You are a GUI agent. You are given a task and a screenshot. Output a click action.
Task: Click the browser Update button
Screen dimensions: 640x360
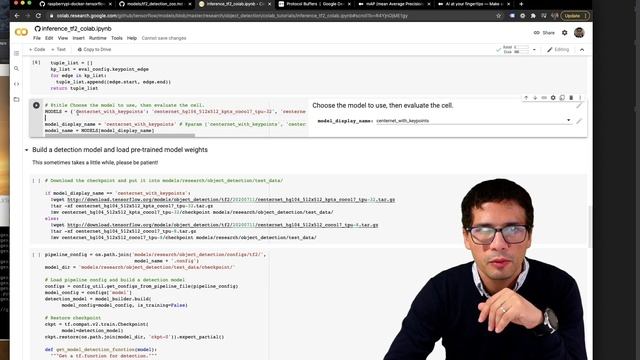click(x=575, y=16)
